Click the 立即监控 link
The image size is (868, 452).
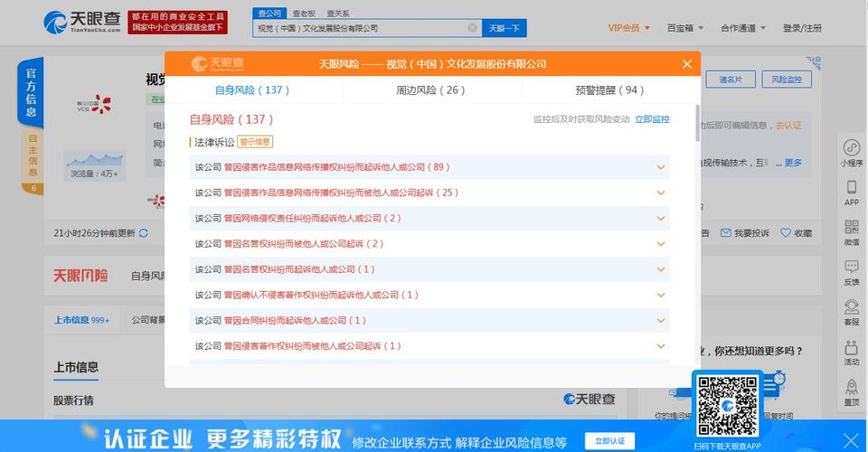652,119
